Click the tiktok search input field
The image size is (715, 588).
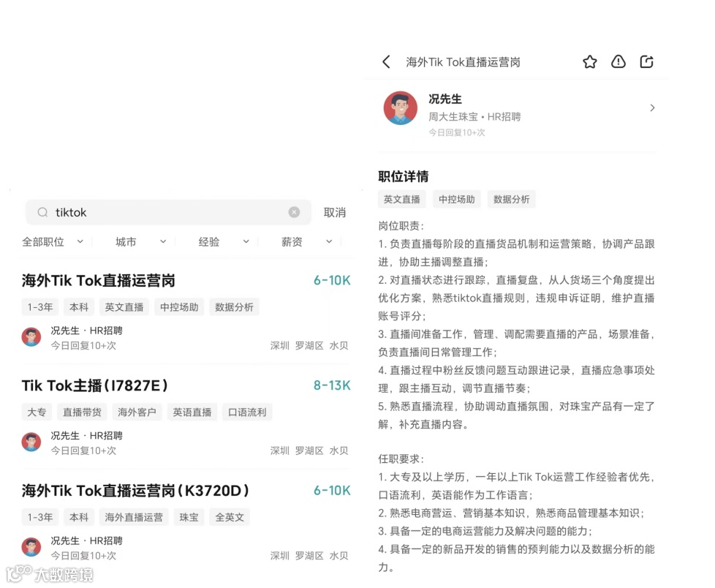point(168,212)
